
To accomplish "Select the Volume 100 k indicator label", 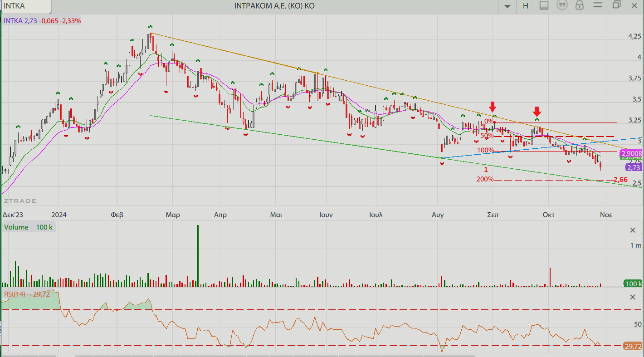I will click(x=29, y=227).
